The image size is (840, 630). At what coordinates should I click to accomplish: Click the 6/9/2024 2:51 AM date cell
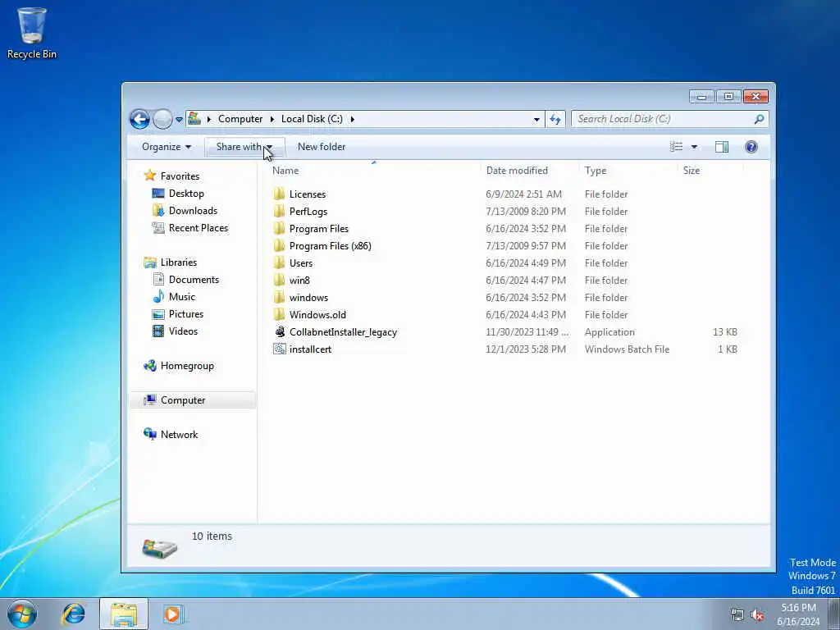click(x=524, y=194)
